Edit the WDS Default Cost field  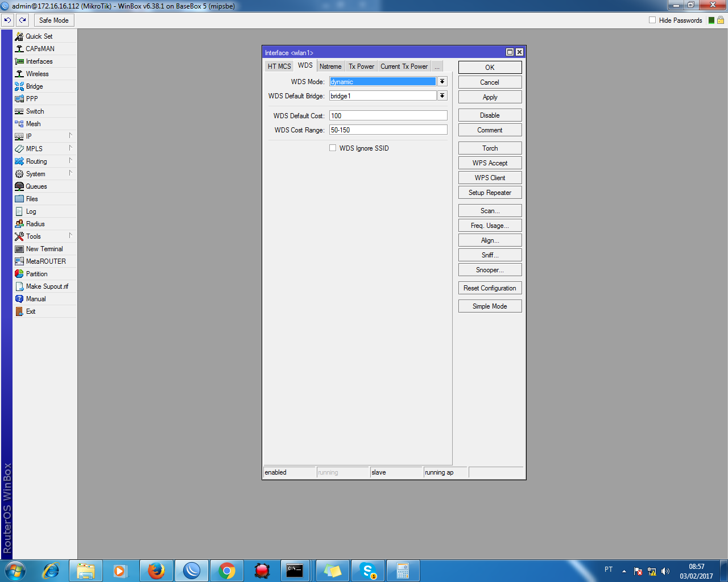tap(388, 116)
